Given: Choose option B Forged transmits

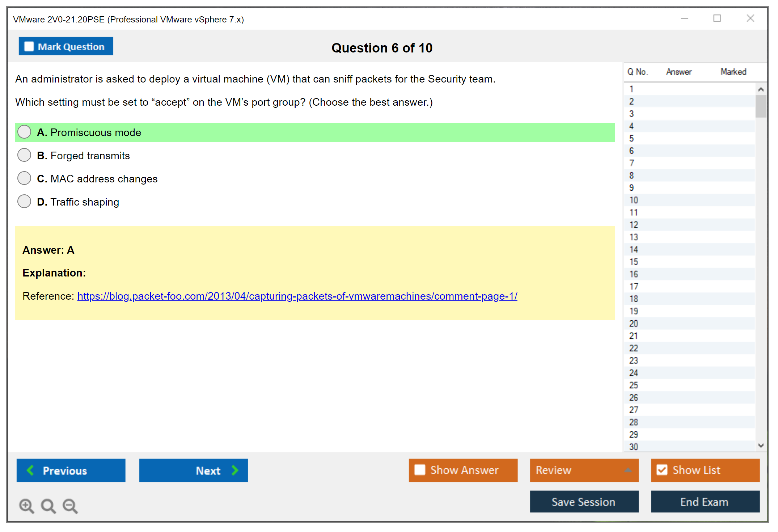Looking at the screenshot, I should (x=24, y=155).
